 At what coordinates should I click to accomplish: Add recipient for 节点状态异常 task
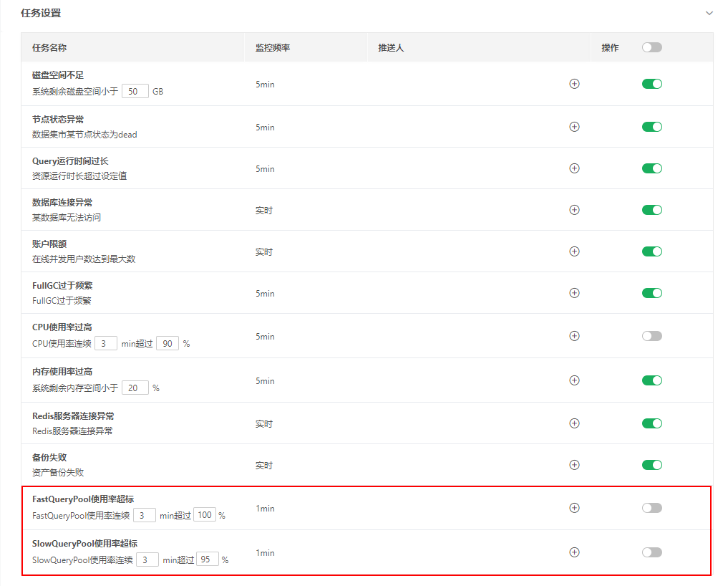click(x=574, y=127)
